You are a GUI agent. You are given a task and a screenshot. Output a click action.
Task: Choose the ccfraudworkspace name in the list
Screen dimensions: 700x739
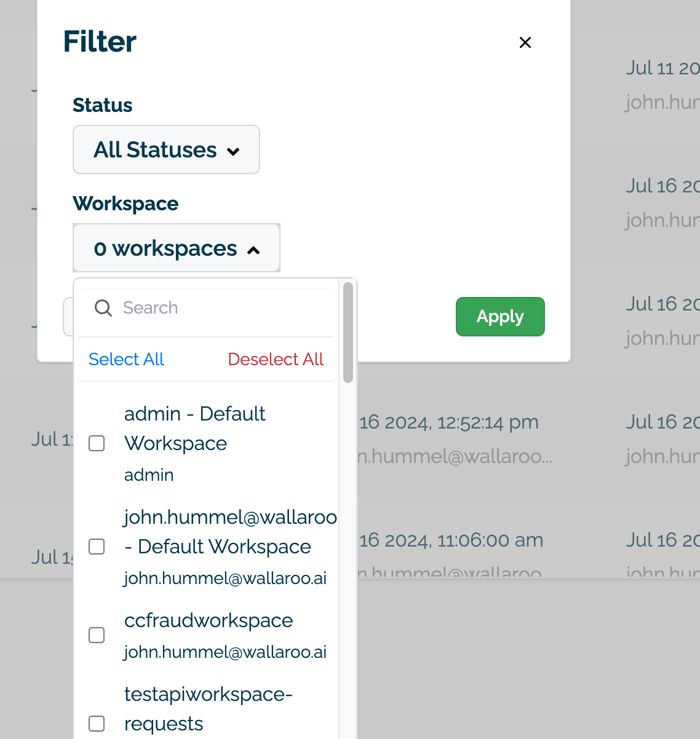209,621
